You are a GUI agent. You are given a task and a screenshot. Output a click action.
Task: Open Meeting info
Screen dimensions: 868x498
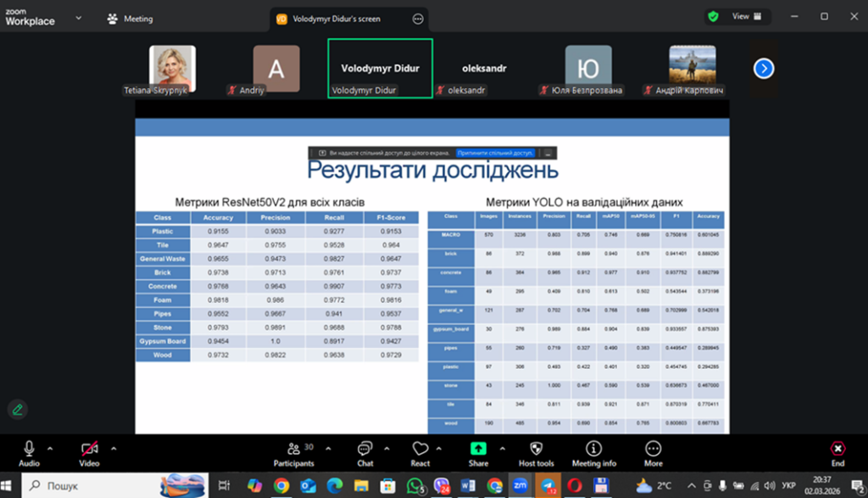point(593,450)
